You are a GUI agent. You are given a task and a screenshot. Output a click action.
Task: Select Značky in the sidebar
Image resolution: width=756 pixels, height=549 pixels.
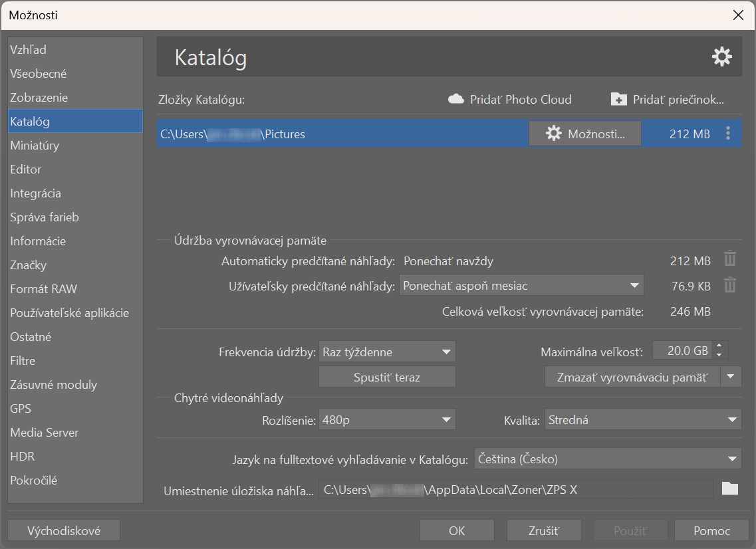75,265
